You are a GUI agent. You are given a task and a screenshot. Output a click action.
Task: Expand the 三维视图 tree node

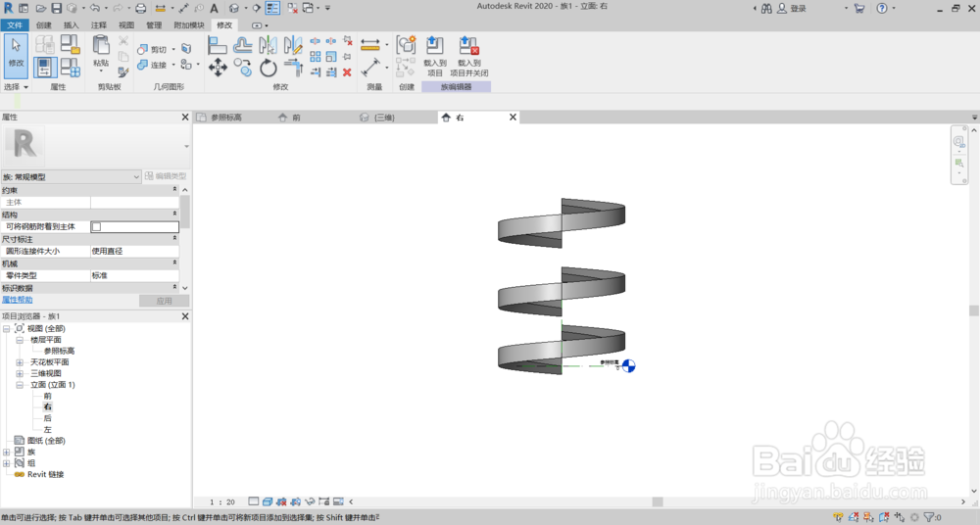pos(20,374)
